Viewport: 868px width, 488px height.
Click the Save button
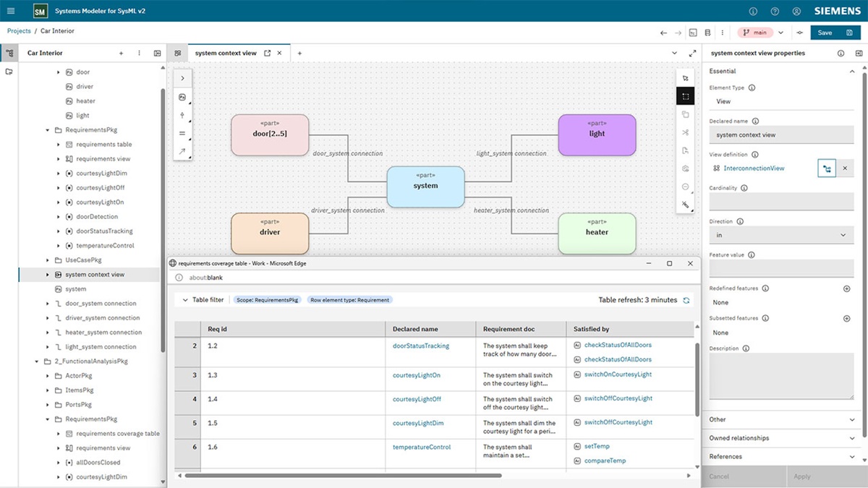click(825, 33)
